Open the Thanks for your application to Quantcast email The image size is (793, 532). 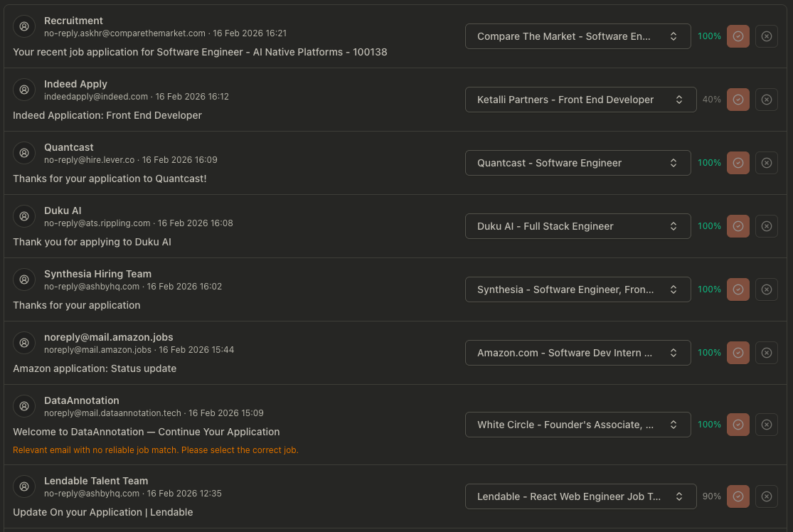point(110,179)
